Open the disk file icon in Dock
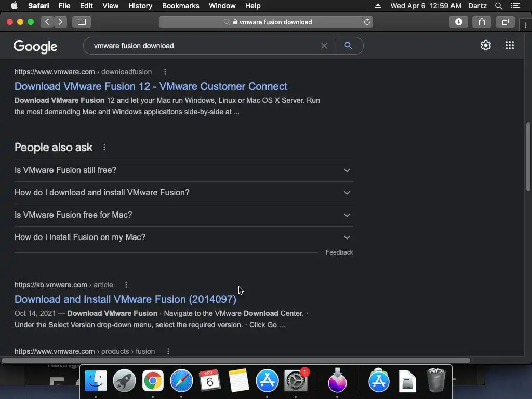 [407, 381]
